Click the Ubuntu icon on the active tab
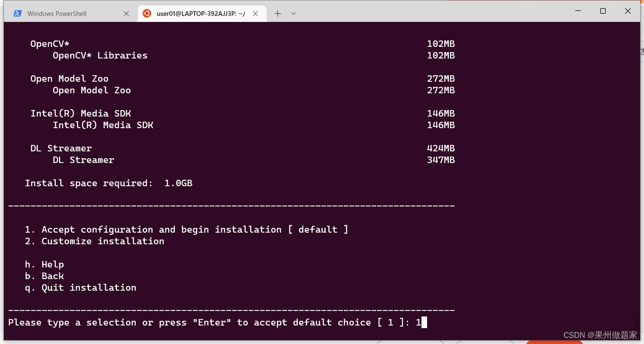Screen dimensions: 644x344 [x=148, y=13]
